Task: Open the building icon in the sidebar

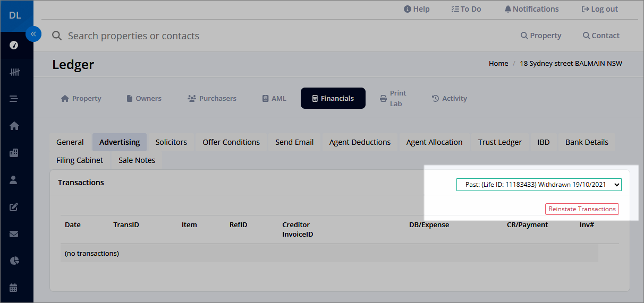Action: (x=14, y=153)
